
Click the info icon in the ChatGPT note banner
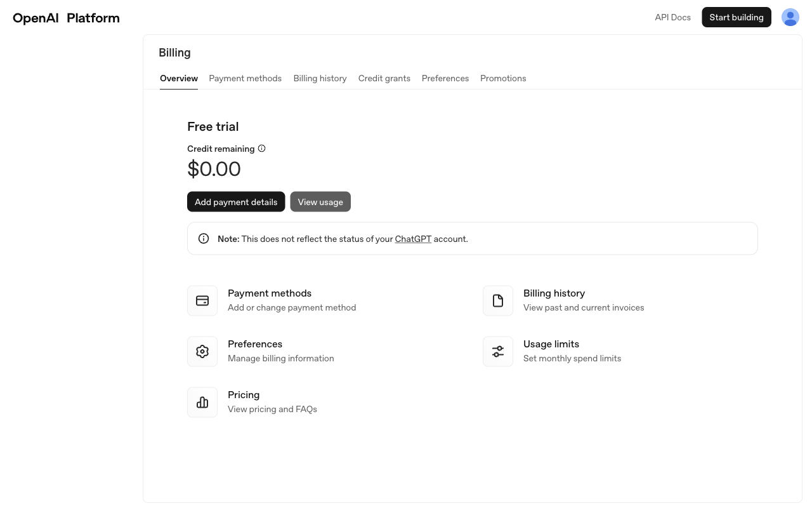[203, 238]
